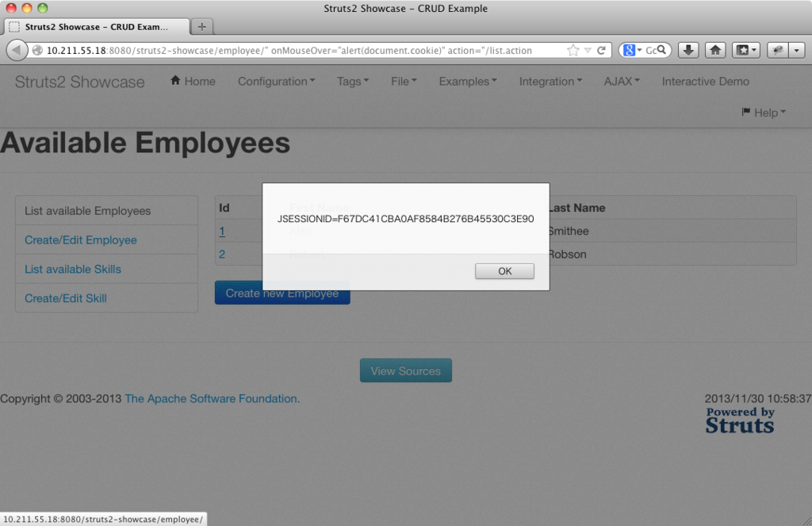Open the URL history dropdown arrow
The image size is (812, 526).
(x=588, y=50)
